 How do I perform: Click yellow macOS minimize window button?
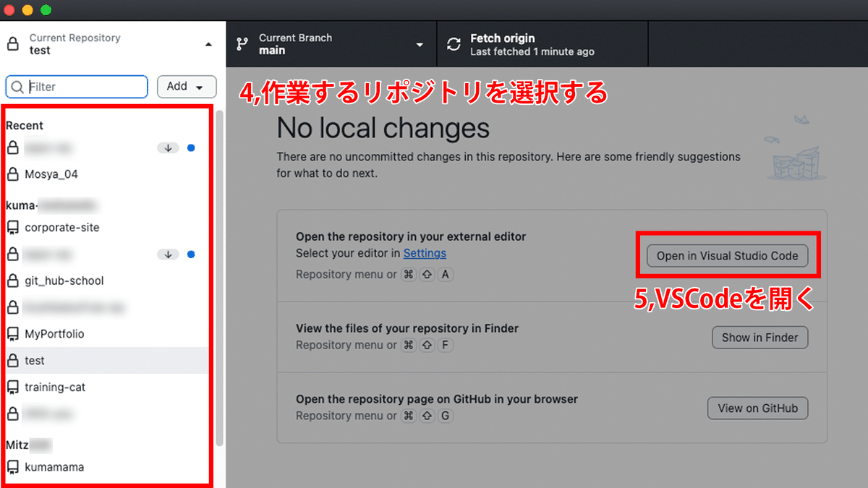coord(28,10)
